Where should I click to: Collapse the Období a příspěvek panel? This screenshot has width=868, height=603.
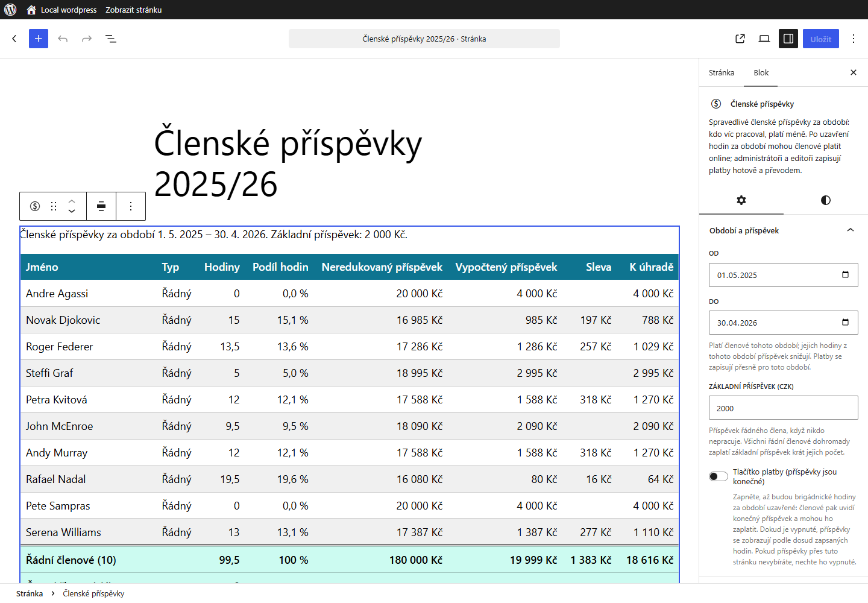(851, 230)
